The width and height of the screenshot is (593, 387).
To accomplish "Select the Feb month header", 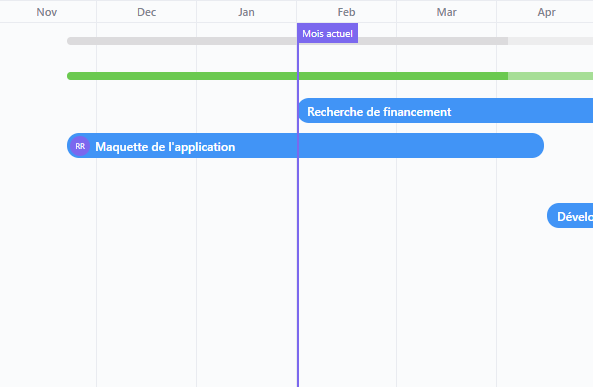I will click(346, 12).
